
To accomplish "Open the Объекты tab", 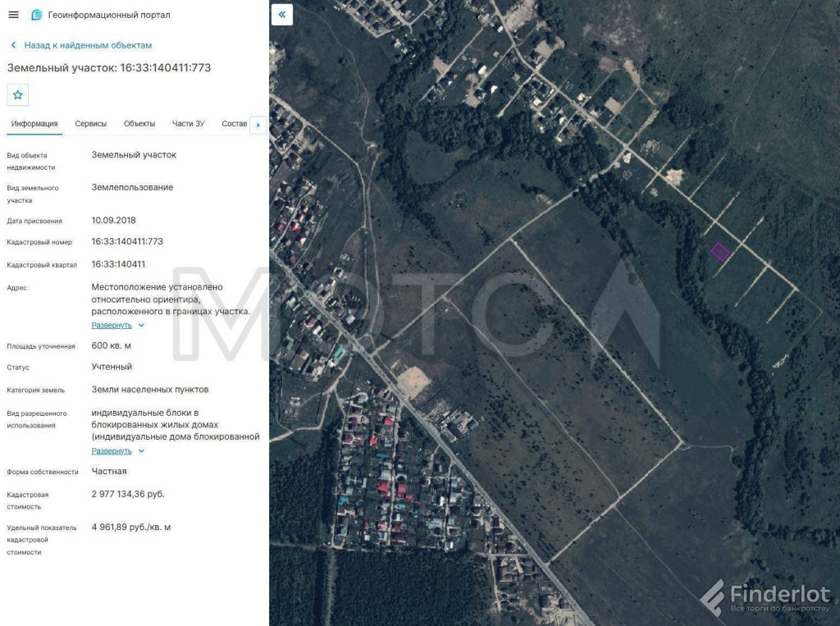I will tap(139, 124).
